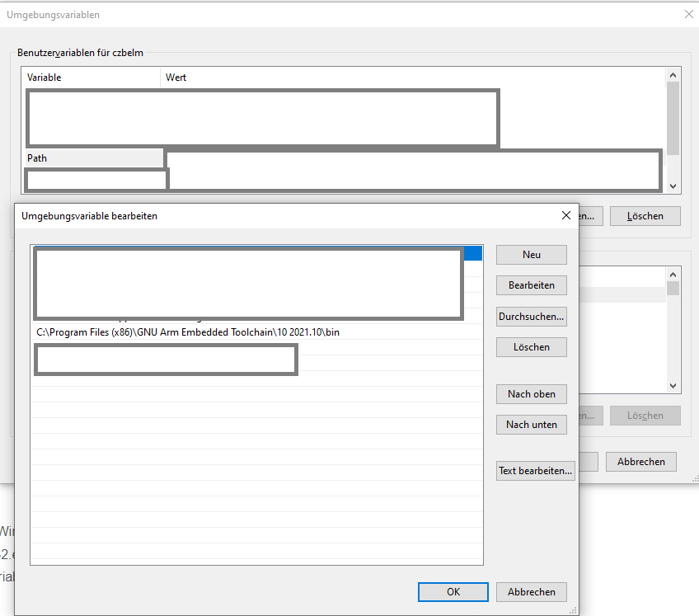The width and height of the screenshot is (699, 616).
Task: Close the Umgebungsvariablen window
Action: point(689,14)
